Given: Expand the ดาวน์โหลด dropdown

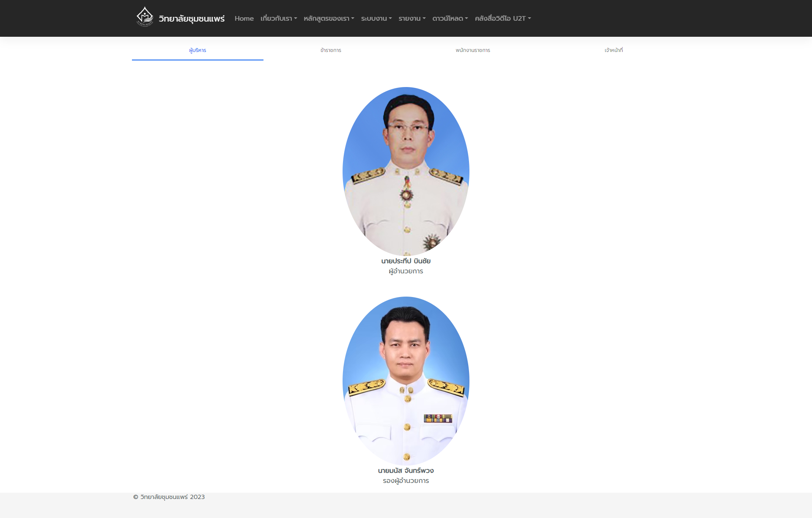Looking at the screenshot, I should pyautogui.click(x=450, y=19).
